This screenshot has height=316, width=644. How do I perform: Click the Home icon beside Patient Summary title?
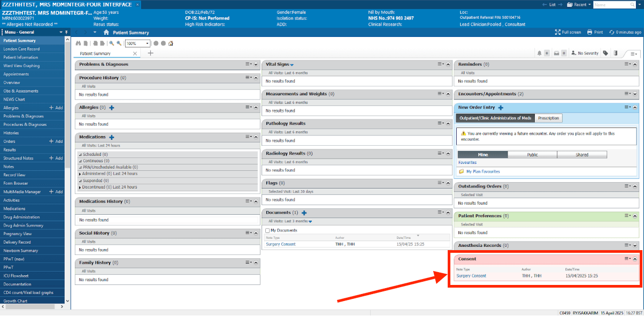tap(106, 33)
